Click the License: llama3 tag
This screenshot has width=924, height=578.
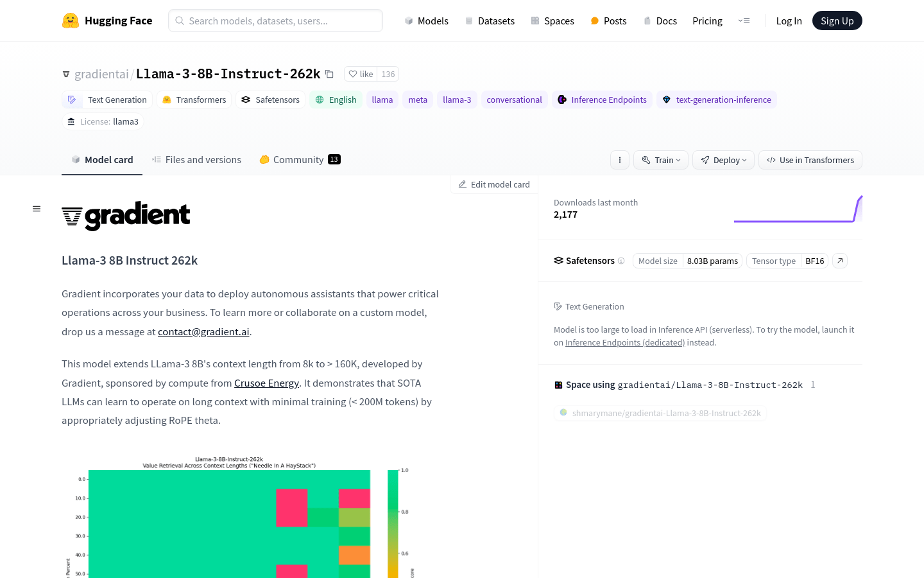tap(103, 121)
